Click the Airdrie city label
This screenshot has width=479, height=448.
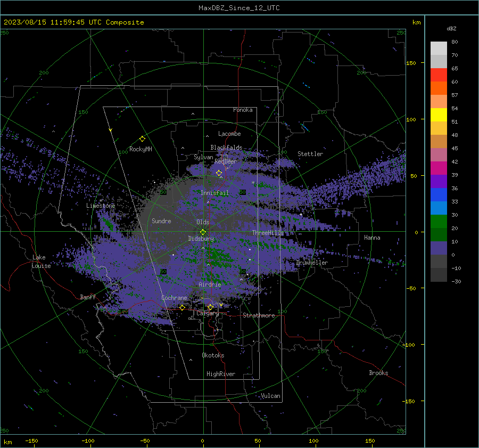210,284
